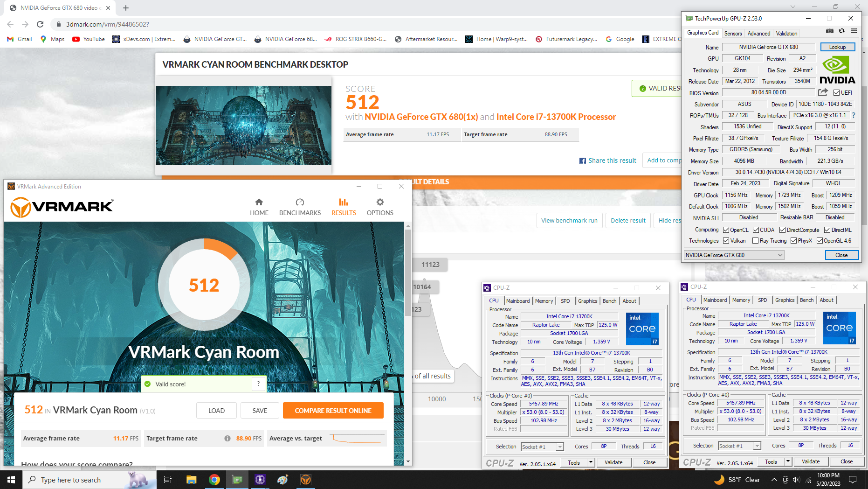
Task: Open Chrome from the taskbar
Action: pyautogui.click(x=214, y=480)
